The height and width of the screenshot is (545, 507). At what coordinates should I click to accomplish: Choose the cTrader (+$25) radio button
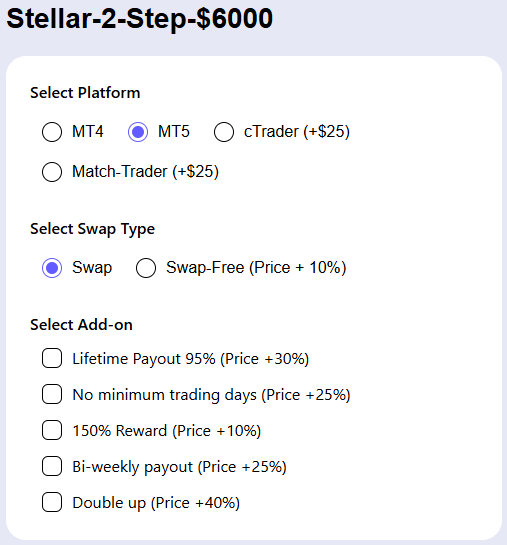(x=224, y=132)
